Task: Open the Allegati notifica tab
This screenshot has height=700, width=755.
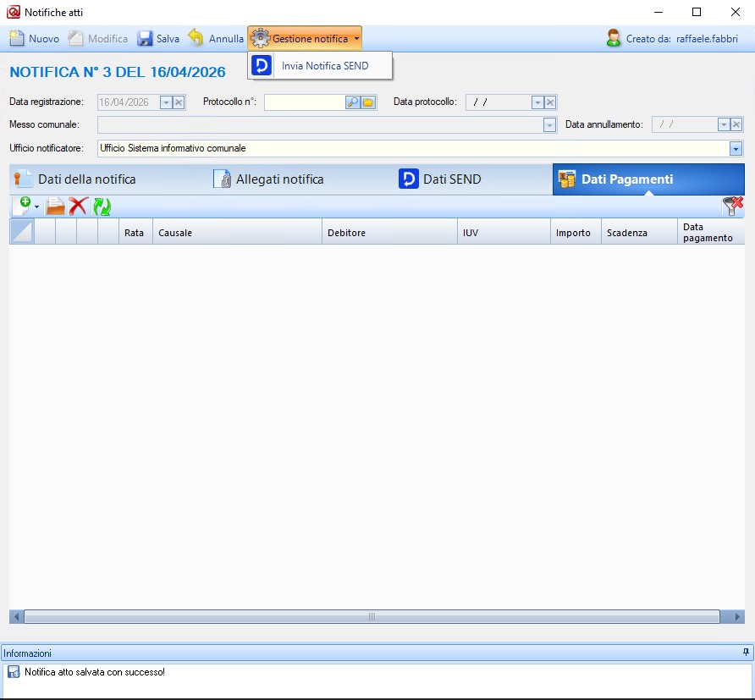Action: pos(278,179)
